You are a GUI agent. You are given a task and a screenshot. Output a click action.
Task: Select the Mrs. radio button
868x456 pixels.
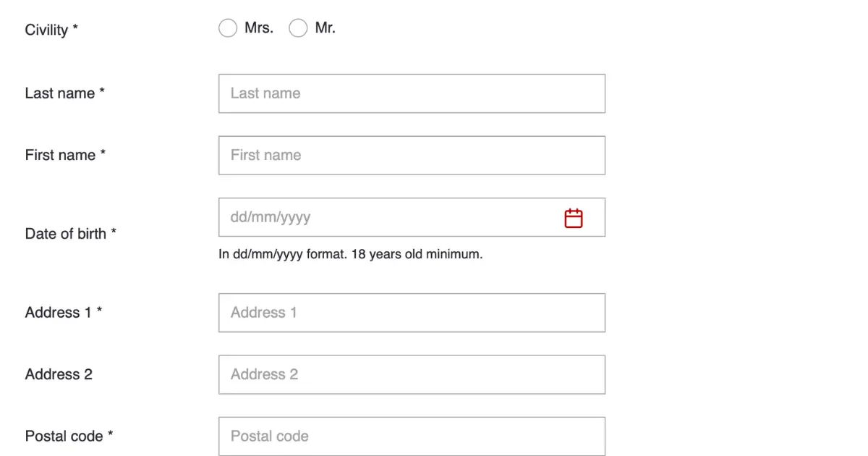click(x=228, y=28)
